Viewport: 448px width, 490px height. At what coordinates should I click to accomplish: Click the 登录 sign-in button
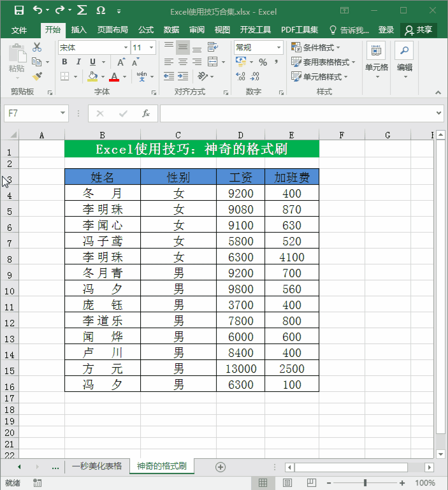click(386, 30)
